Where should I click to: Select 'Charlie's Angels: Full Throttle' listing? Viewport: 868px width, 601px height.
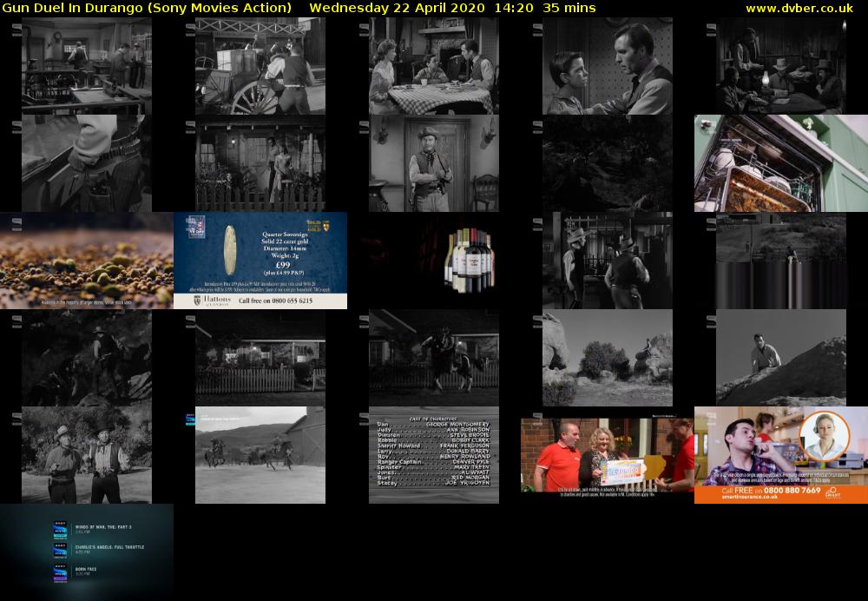tap(109, 549)
